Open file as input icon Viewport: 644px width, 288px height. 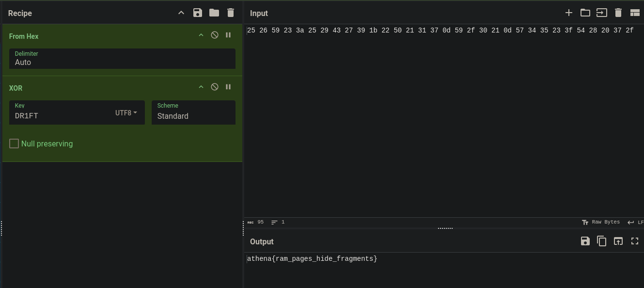[602, 13]
